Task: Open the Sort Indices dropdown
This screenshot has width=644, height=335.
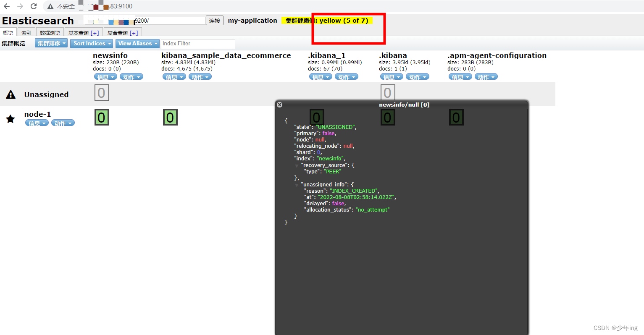Action: 91,43
